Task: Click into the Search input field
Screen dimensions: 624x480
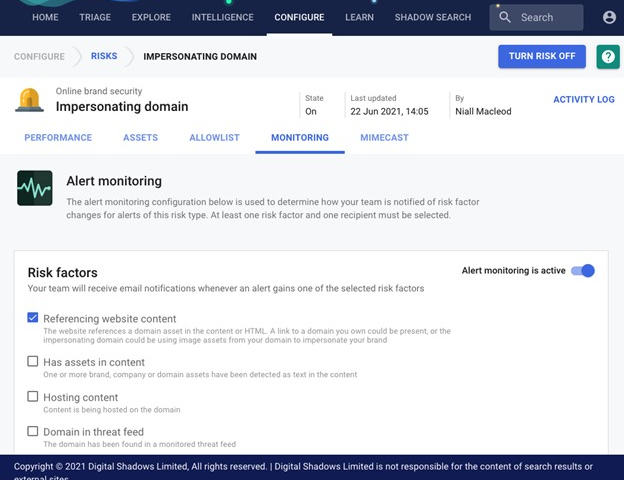Action: [536, 18]
